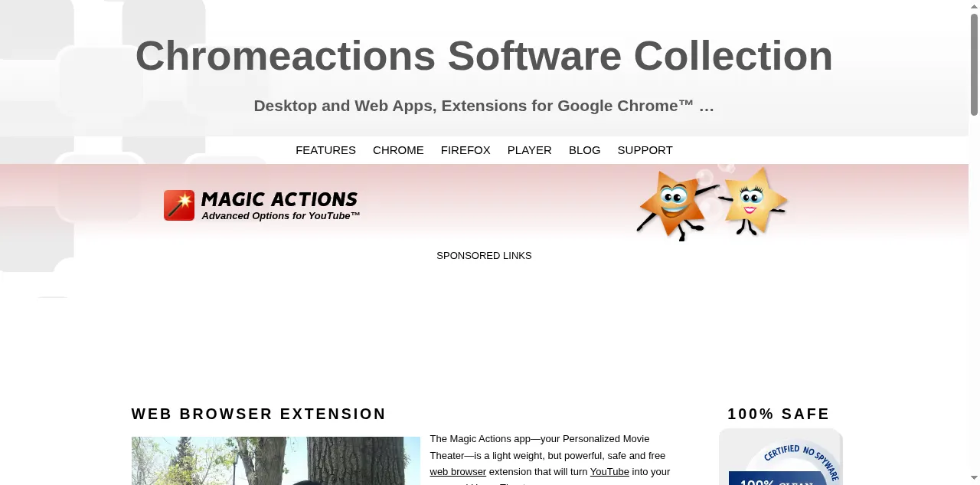Click the dancing star mascots image
The width and height of the screenshot is (980, 485).
coord(712,203)
